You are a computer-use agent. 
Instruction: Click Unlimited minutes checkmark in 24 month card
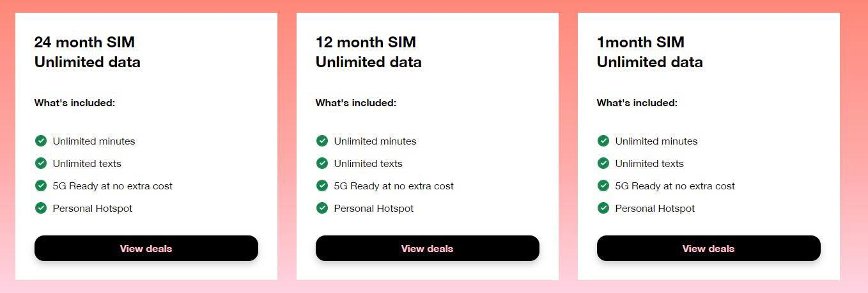(41, 141)
